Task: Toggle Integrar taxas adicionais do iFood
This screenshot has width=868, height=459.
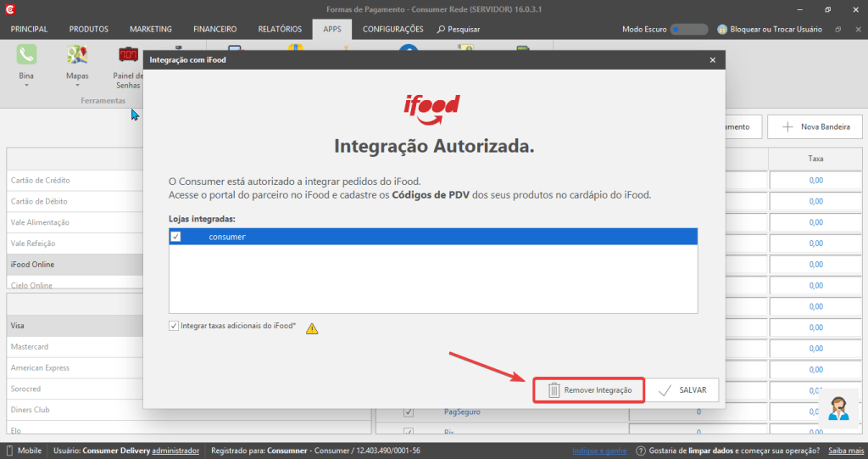Action: click(x=174, y=326)
